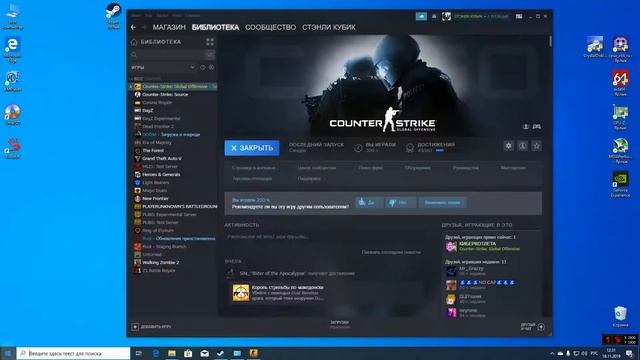Go back with the Steam back arrow

click(x=133, y=27)
